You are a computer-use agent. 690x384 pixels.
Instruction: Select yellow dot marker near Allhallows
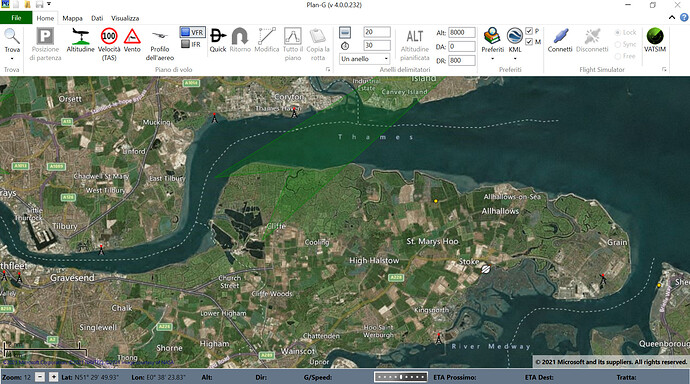click(436, 201)
